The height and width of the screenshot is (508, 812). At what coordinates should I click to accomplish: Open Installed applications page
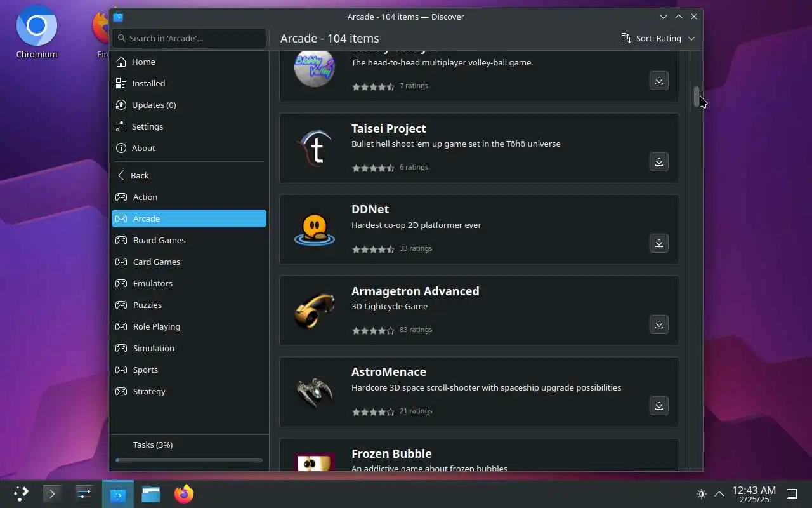point(189,83)
